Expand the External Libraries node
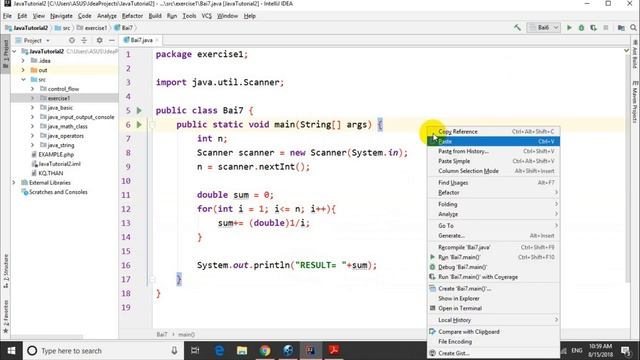This screenshot has width=640, height=360. tap(15, 182)
